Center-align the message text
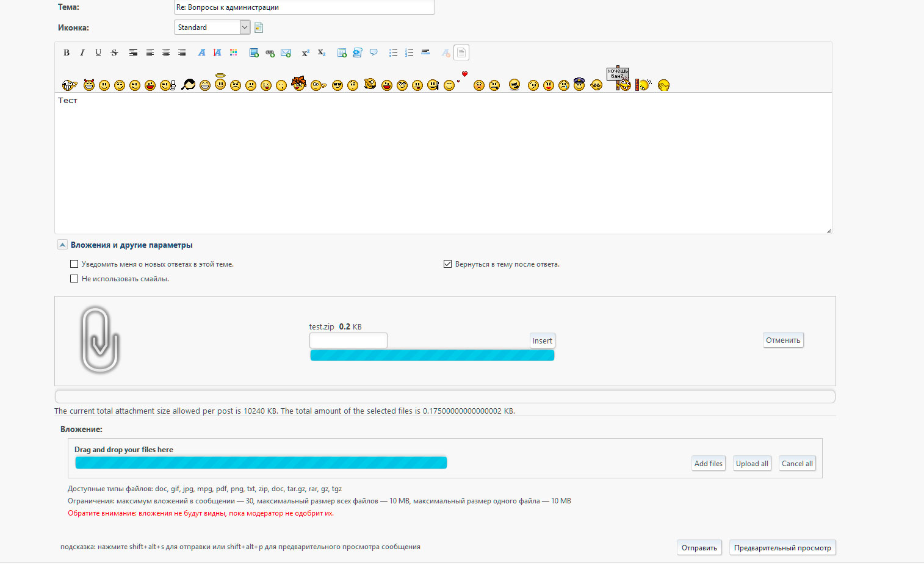Viewport: 924px width, 565px height. click(165, 53)
